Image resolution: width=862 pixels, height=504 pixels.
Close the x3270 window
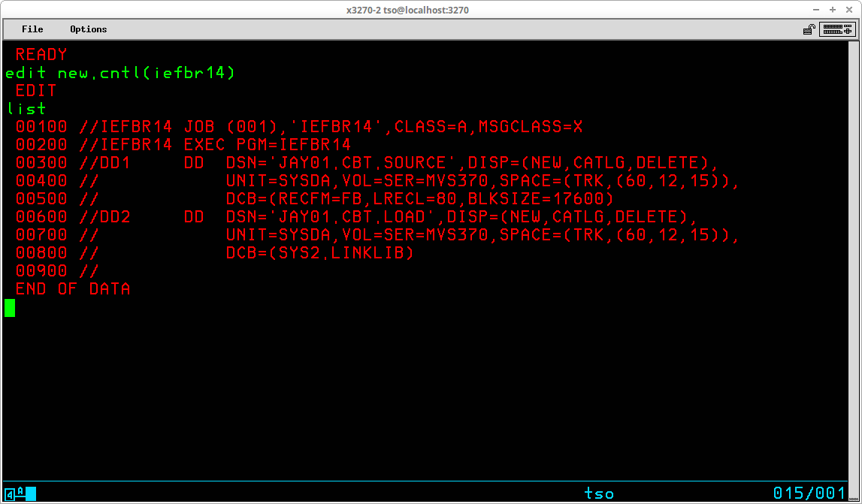(848, 10)
